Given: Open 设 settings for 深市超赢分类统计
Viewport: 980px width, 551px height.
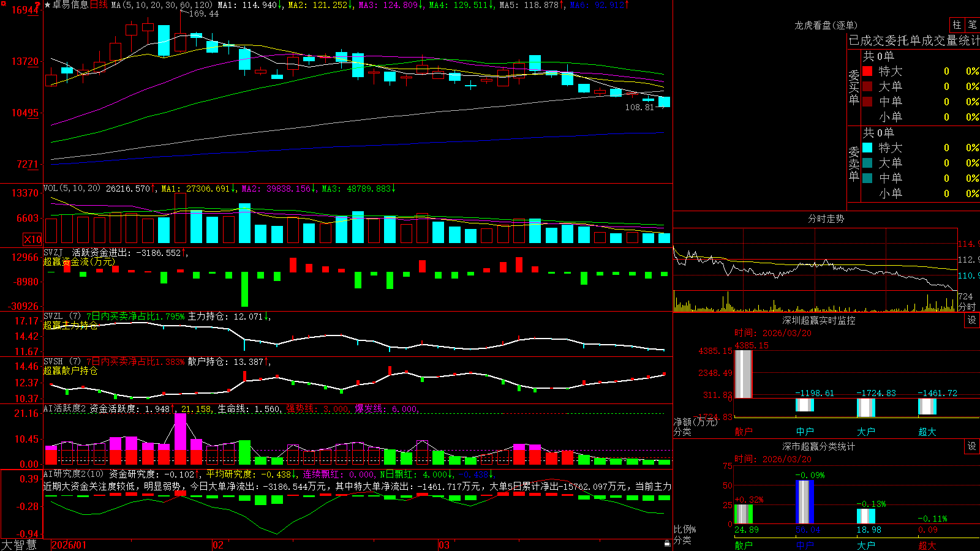Looking at the screenshot, I should (972, 446).
